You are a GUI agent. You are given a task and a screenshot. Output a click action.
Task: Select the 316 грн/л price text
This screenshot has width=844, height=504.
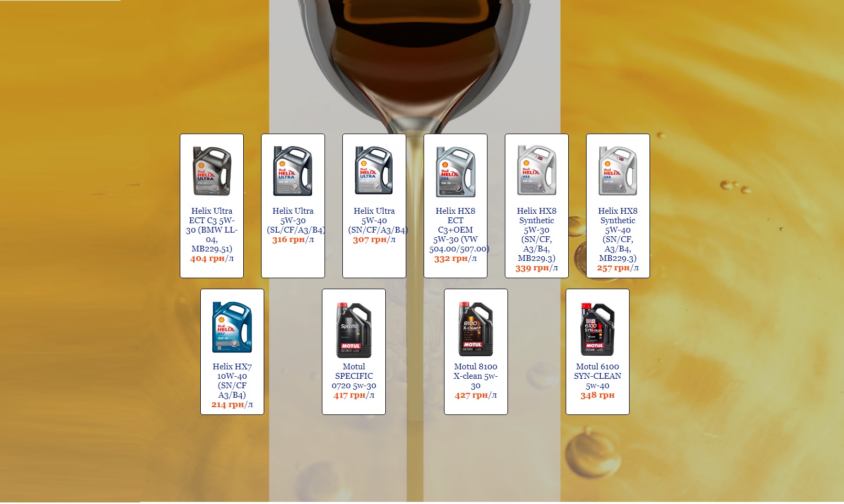pos(293,239)
